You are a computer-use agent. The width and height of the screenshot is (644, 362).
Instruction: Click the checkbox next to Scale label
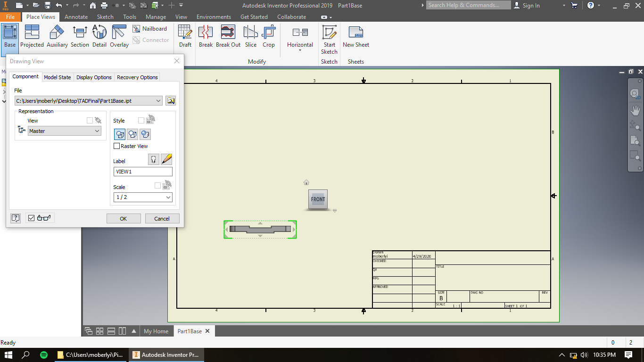157,186
